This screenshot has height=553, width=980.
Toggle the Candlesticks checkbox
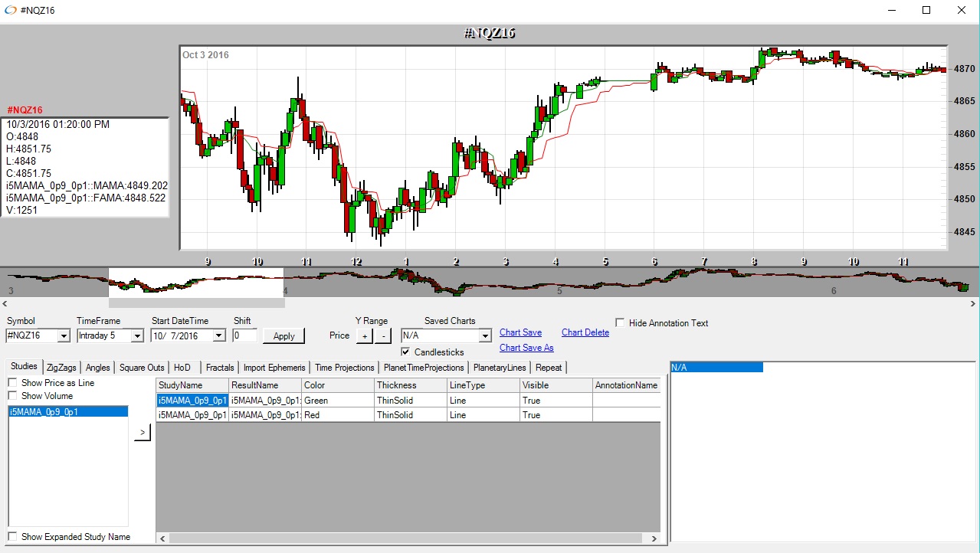tap(406, 352)
